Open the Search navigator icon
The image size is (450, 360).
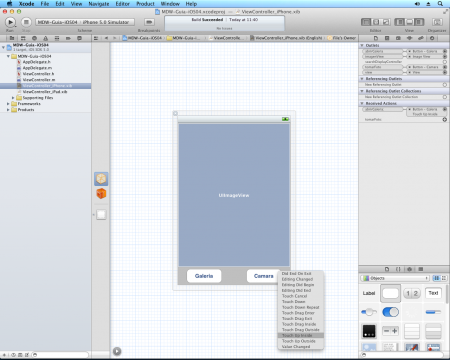tap(34, 38)
